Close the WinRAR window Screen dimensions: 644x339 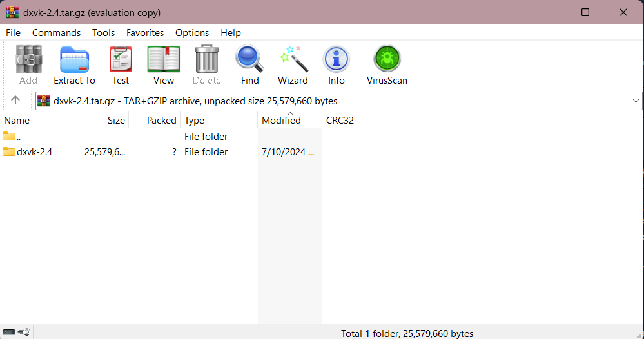coord(623,12)
